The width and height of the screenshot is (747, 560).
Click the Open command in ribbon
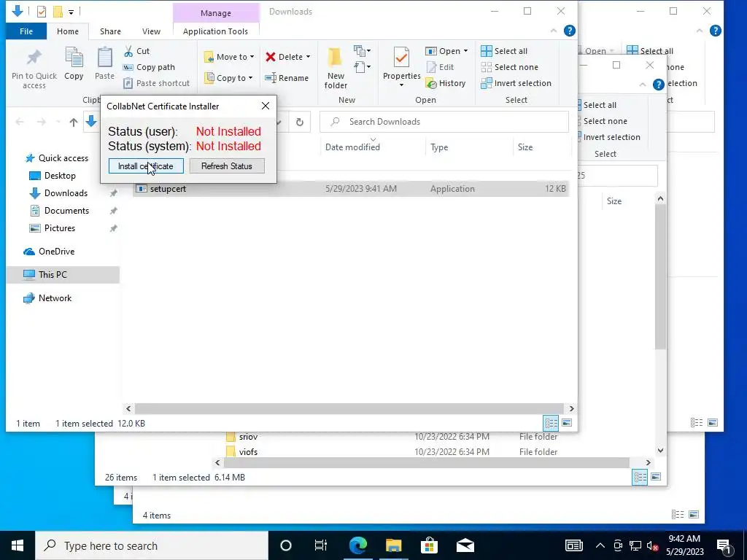pyautogui.click(x=443, y=51)
